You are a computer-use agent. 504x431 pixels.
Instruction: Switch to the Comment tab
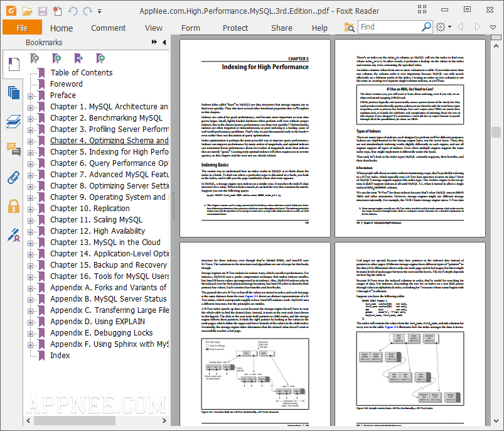point(109,28)
